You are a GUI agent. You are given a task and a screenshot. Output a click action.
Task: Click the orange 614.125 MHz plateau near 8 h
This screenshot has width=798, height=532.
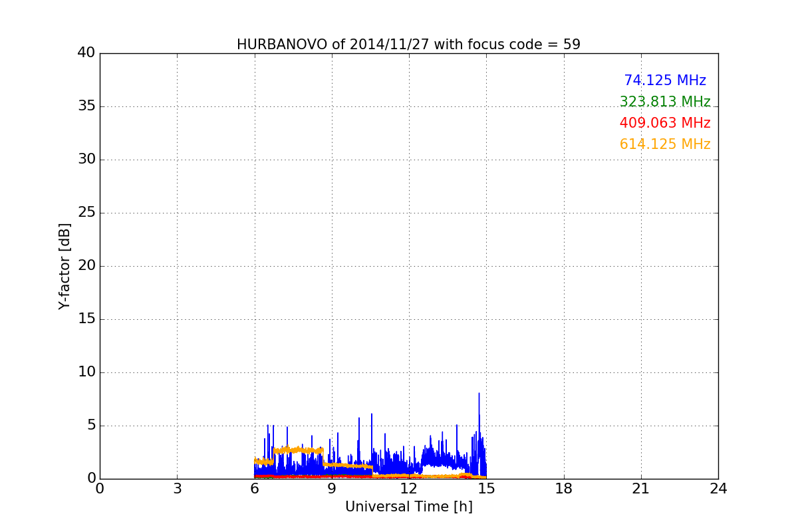coord(298,450)
